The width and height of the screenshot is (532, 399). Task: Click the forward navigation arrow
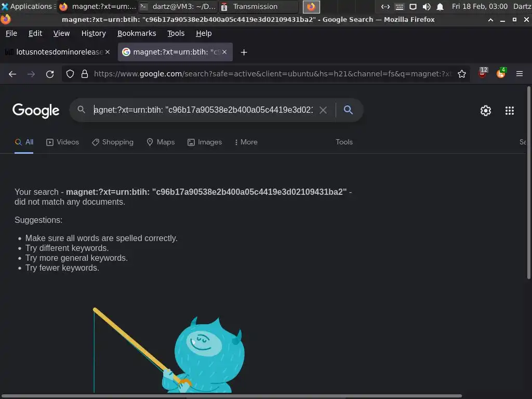(31, 74)
